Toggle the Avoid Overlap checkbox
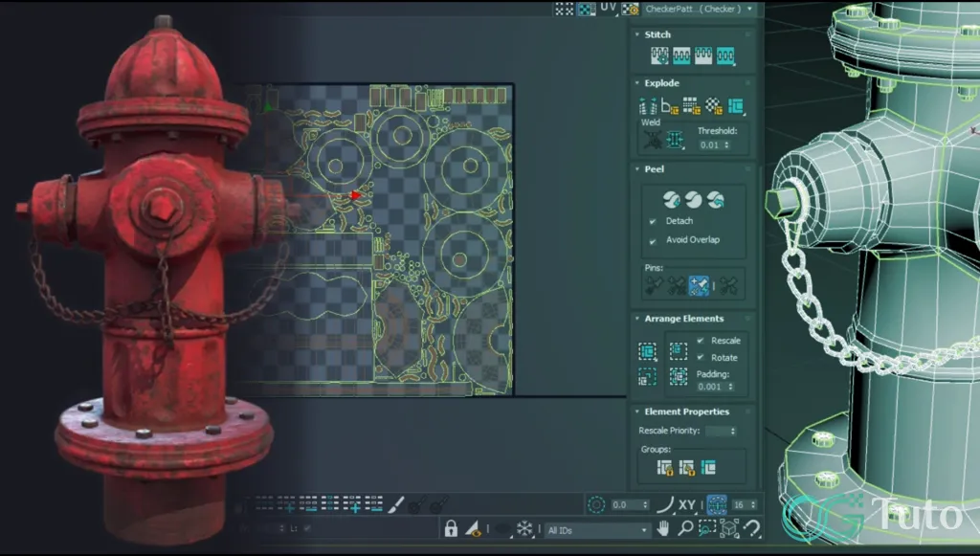This screenshot has width=980, height=556. pyautogui.click(x=653, y=239)
